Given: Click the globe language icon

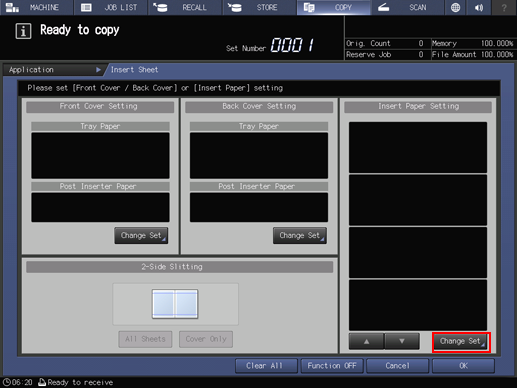Looking at the screenshot, I should tap(455, 7).
